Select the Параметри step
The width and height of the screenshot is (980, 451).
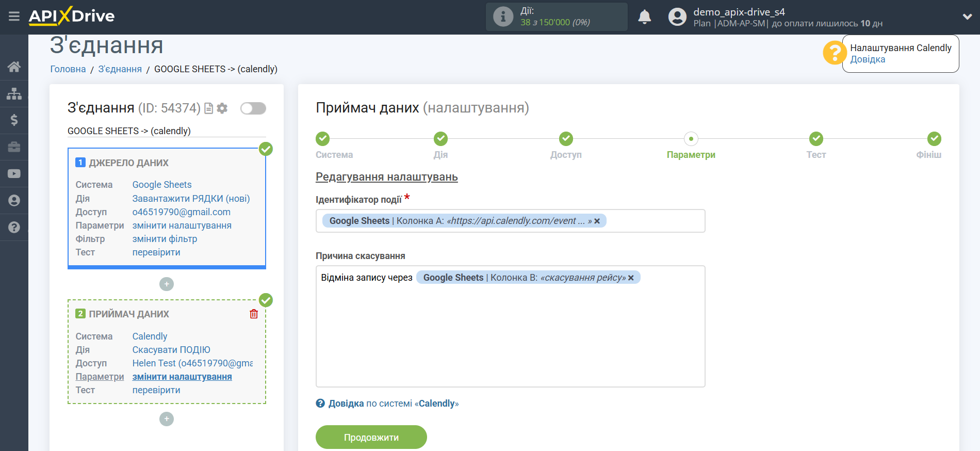point(691,139)
